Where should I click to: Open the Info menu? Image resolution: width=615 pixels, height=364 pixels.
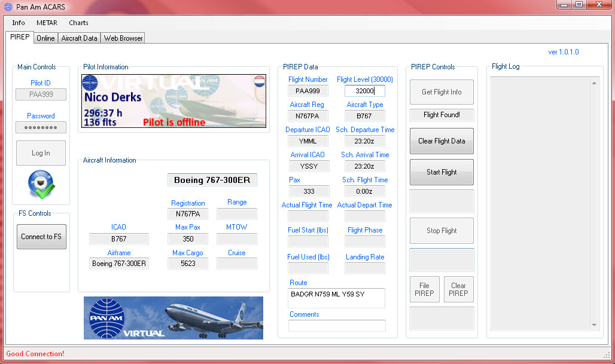click(x=19, y=23)
